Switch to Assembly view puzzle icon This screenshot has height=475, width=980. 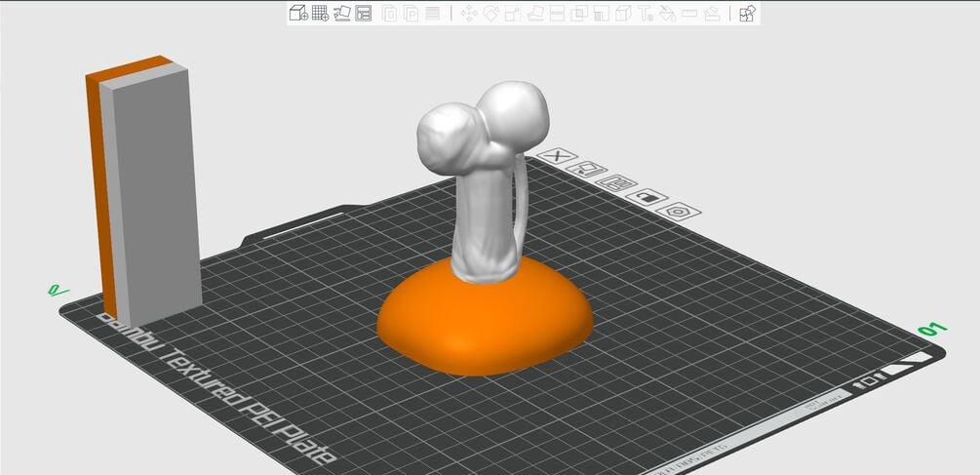tap(748, 13)
